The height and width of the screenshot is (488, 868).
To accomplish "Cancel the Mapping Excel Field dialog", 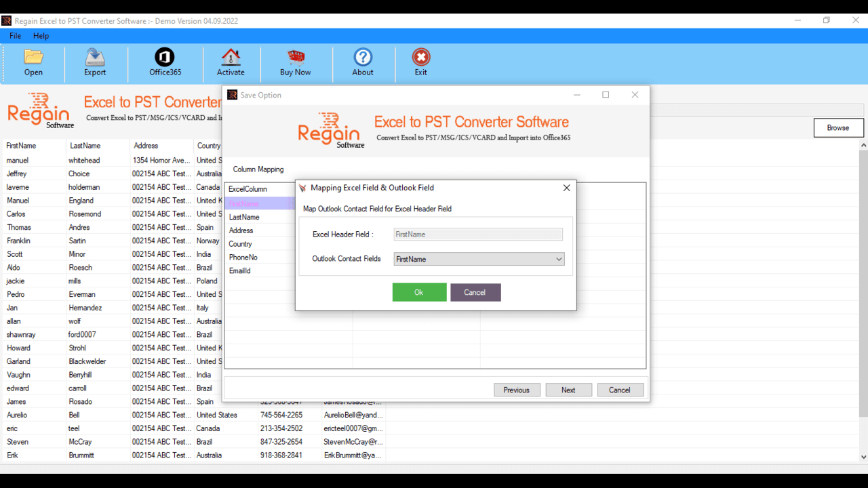I will click(x=475, y=292).
